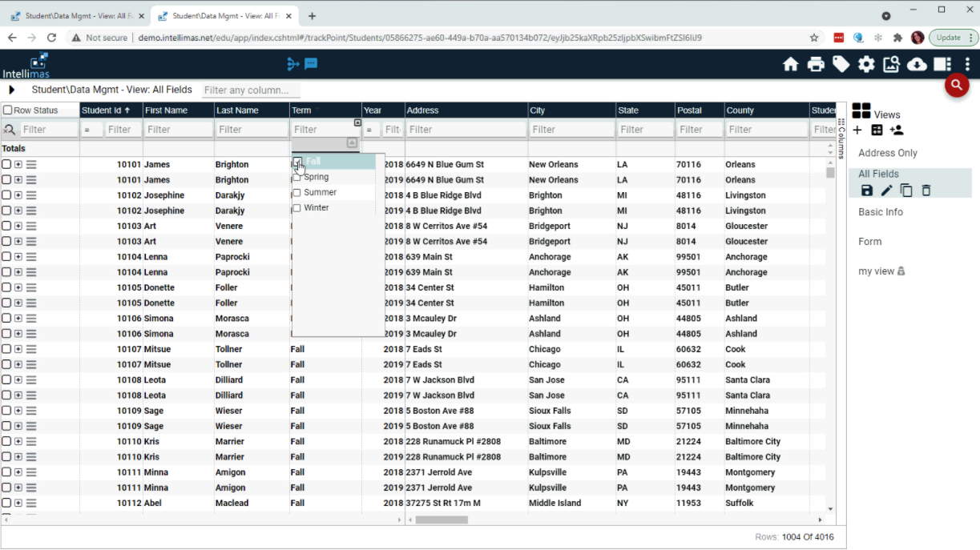980x550 pixels.
Task: Expand the triangle beside Student\Data Mgmt title
Action: tap(11, 90)
